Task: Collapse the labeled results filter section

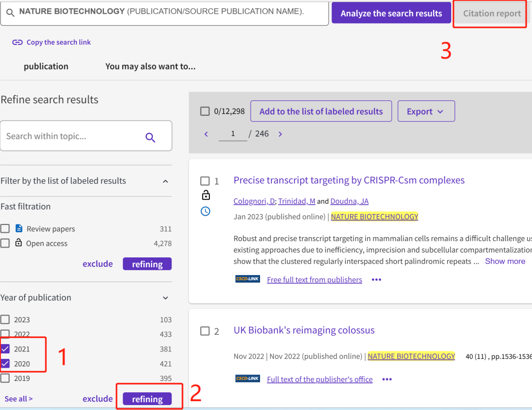Action: [x=165, y=181]
